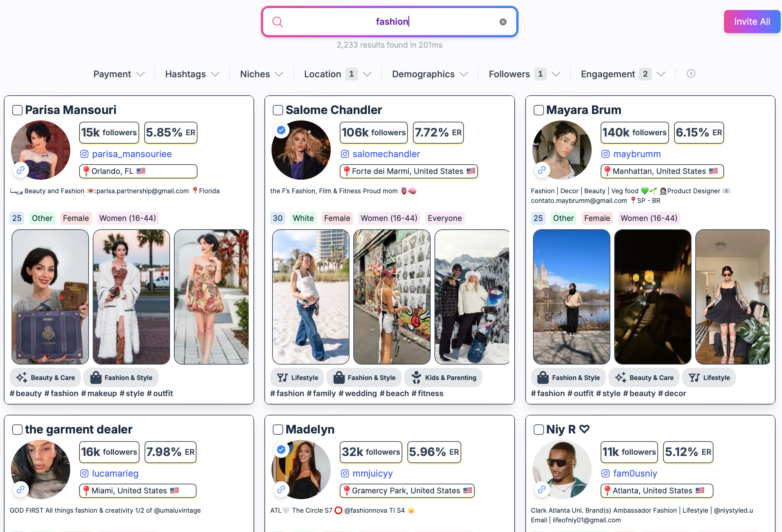Open Salome Chandler's beach photo thumbnail
Viewport: 782px width, 532px height.
click(310, 297)
